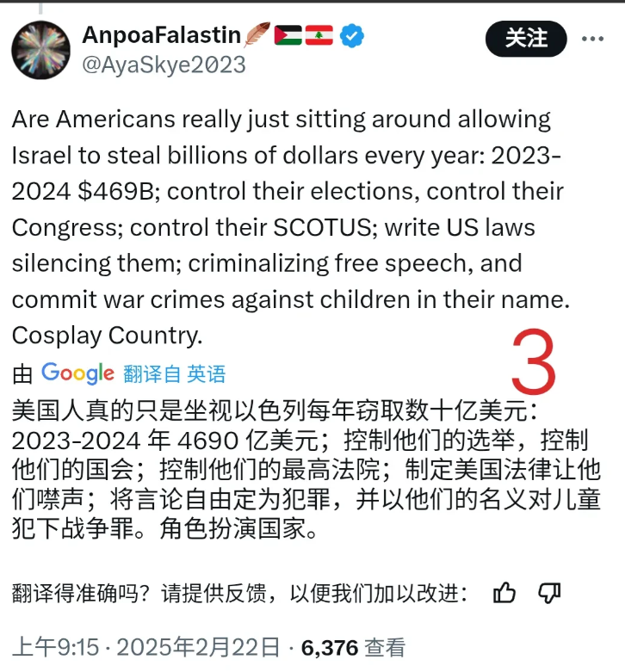Click the Lebanese flag emoji
Screen dimensions: 625x672
pyautogui.click(x=319, y=35)
